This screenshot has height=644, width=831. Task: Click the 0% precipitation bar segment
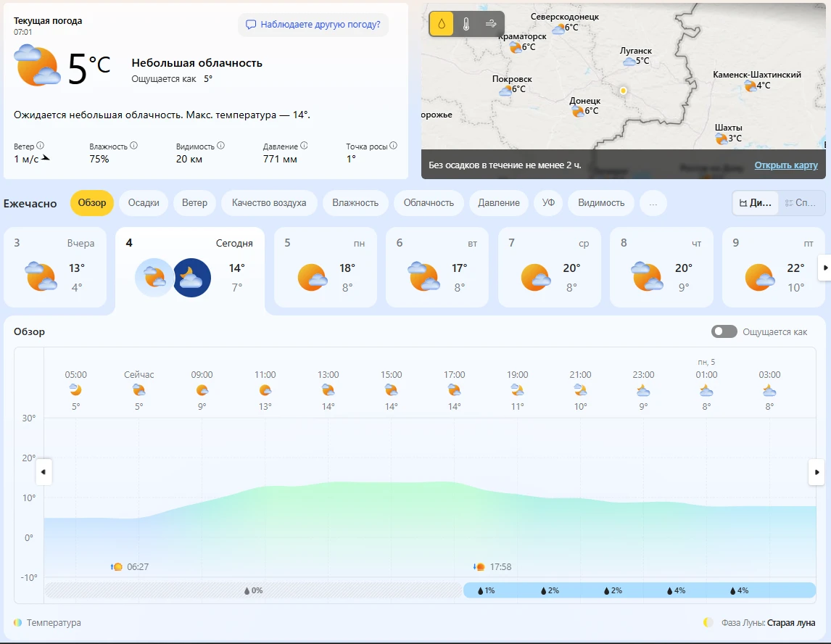click(x=253, y=590)
